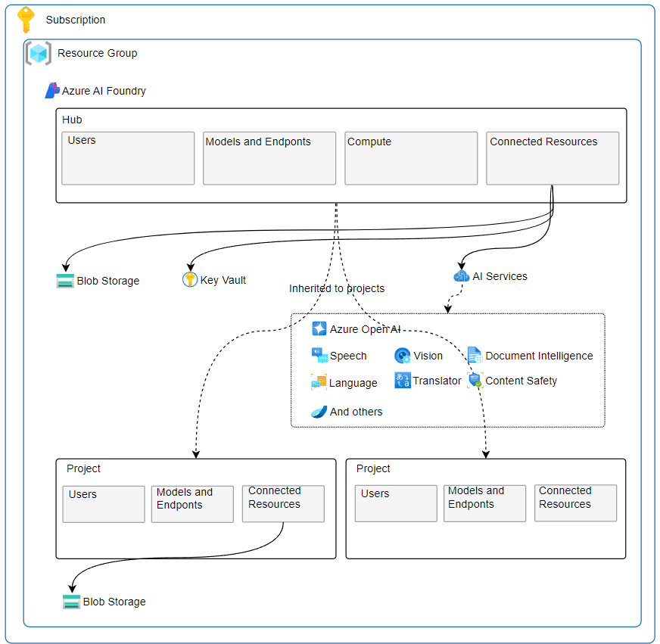Click the right 'Project' title text
660x644 pixels.
pos(373,468)
